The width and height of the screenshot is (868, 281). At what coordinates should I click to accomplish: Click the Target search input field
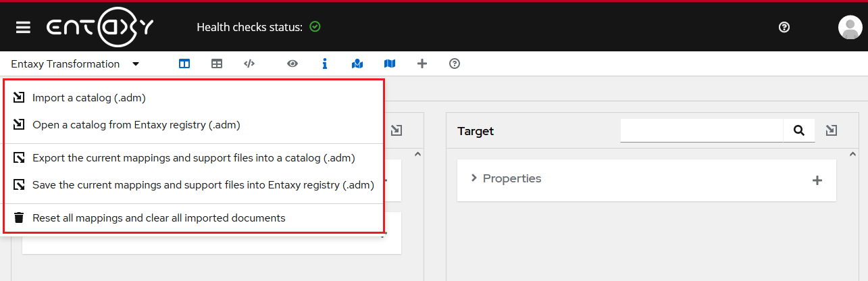701,131
